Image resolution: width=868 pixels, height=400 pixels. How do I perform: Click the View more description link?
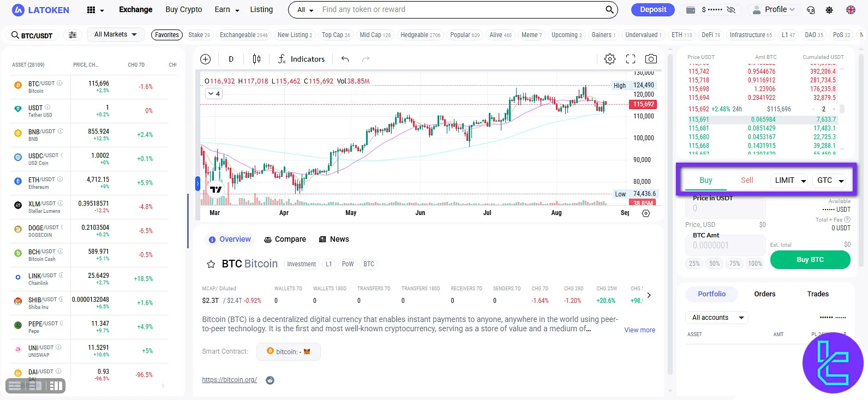coord(639,330)
